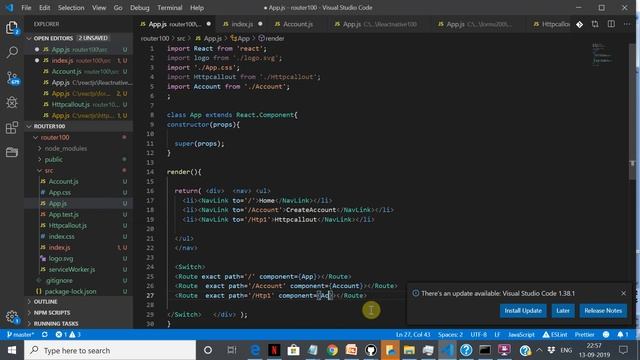
Task: Close the update available notification
Action: (623, 293)
